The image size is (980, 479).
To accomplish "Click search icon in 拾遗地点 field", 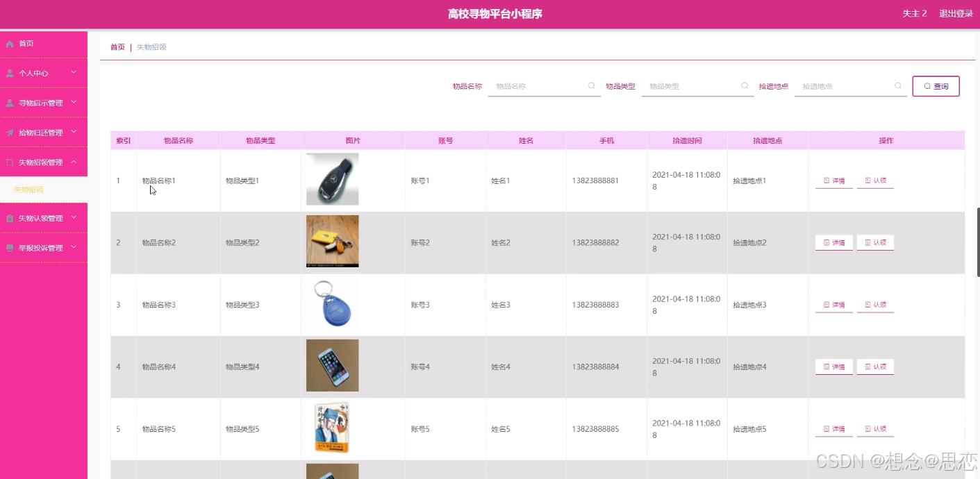I will click(898, 86).
